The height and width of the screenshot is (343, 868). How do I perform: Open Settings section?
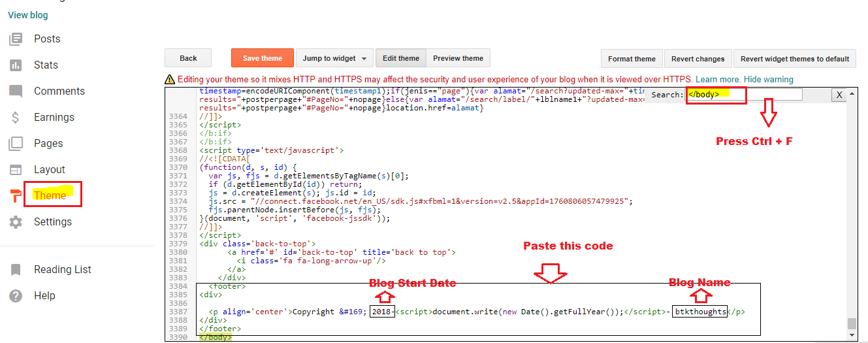[53, 221]
